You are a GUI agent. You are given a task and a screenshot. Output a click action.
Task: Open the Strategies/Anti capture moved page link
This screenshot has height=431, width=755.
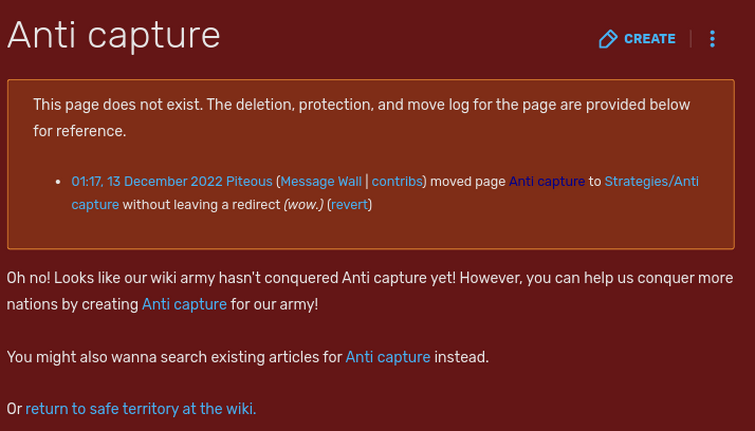pos(651,182)
